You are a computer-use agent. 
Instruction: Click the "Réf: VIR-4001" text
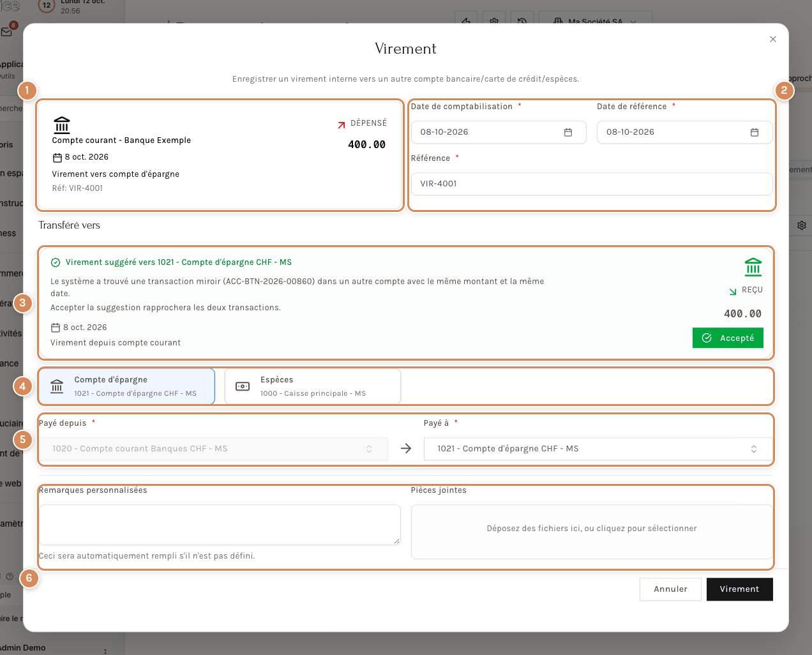tap(77, 188)
